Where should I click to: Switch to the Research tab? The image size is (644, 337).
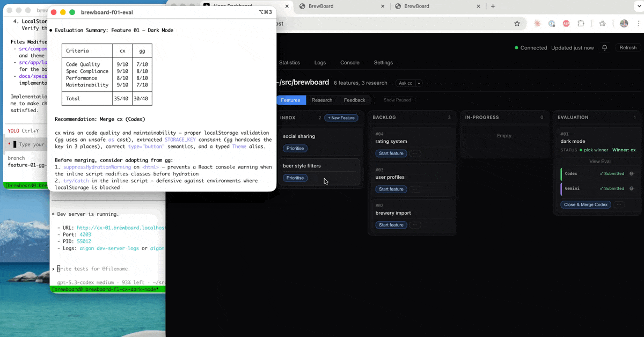coord(322,100)
